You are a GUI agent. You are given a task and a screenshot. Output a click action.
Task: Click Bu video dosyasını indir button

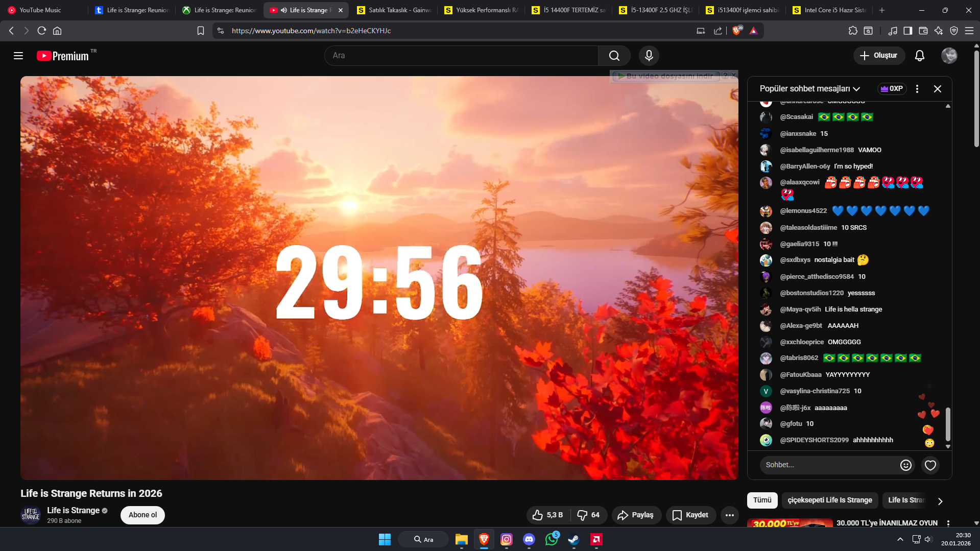665,76
